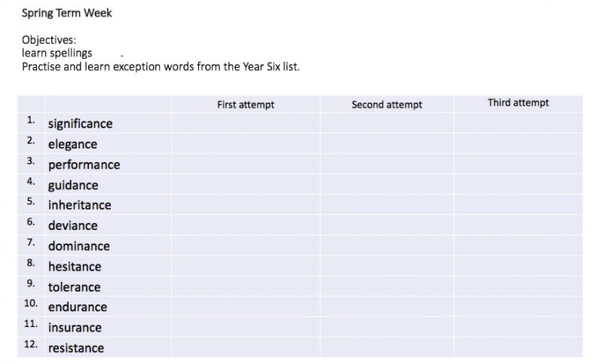Image resolution: width=603 pixels, height=364 pixels.
Task: Click First attempt cell for significance
Action: tap(246, 123)
